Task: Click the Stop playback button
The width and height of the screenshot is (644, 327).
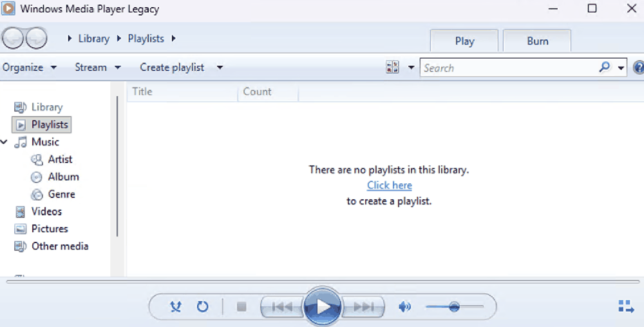Action: click(x=241, y=307)
